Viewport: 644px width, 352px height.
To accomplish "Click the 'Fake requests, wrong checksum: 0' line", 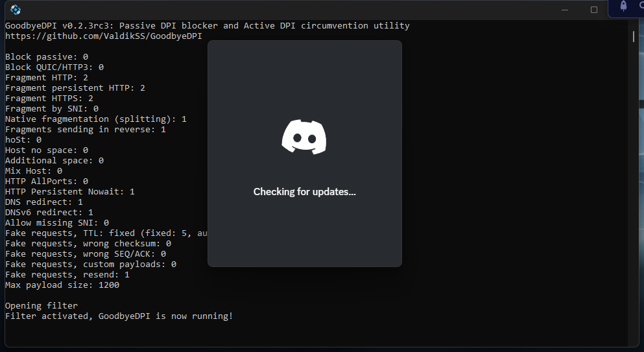I will click(88, 244).
